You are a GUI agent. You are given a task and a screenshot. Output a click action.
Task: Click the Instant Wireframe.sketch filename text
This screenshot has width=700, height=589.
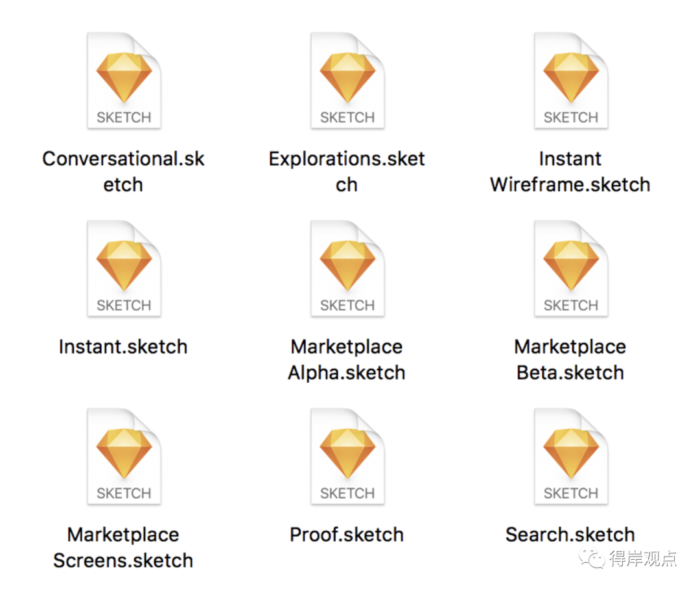tap(570, 172)
